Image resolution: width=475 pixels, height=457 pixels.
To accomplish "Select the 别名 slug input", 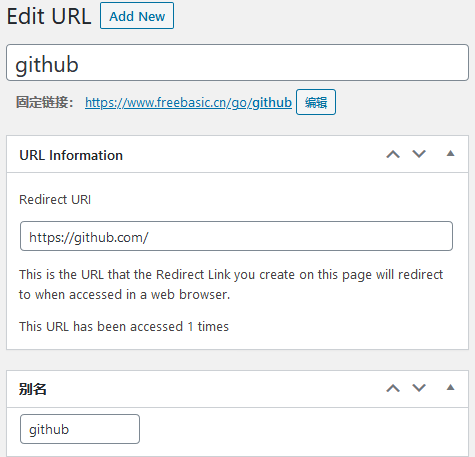I will [x=80, y=429].
